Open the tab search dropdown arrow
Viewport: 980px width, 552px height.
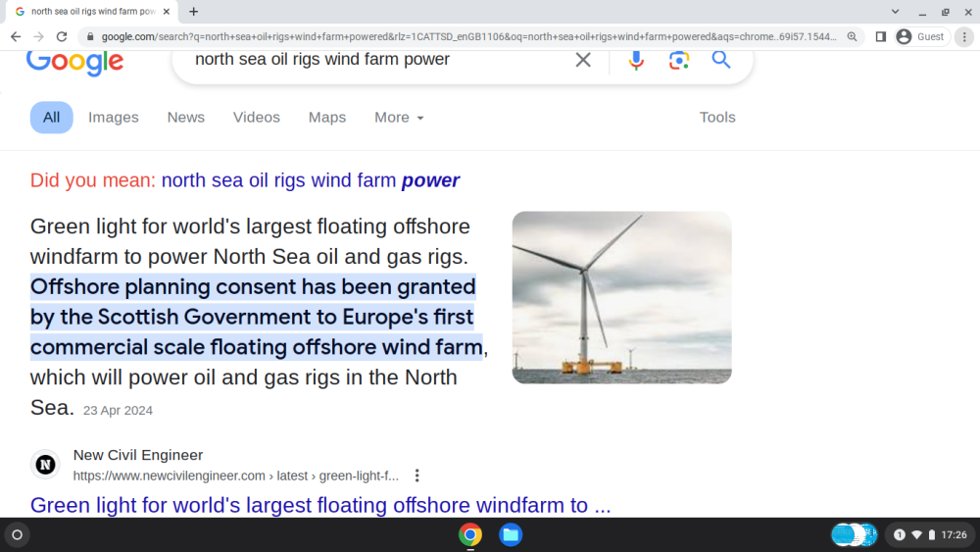point(895,11)
